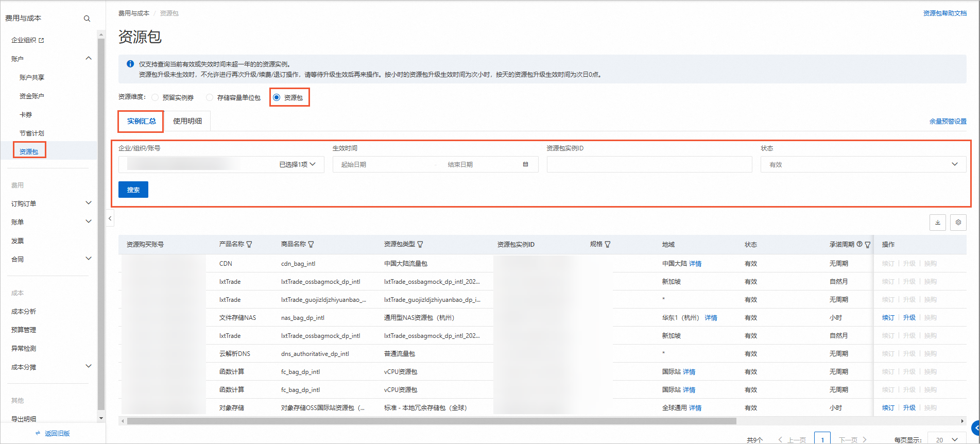Filter by 商品名称 funnel icon

pos(311,245)
